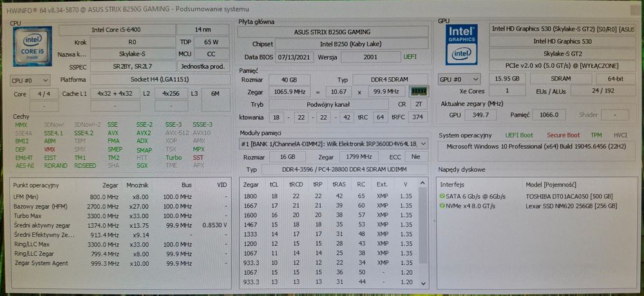Click the timings table scroll up arrow
Screen dimensions: 644x296
point(422,183)
